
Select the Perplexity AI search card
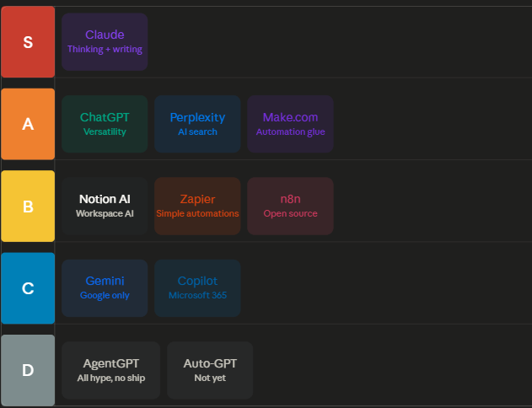197,124
